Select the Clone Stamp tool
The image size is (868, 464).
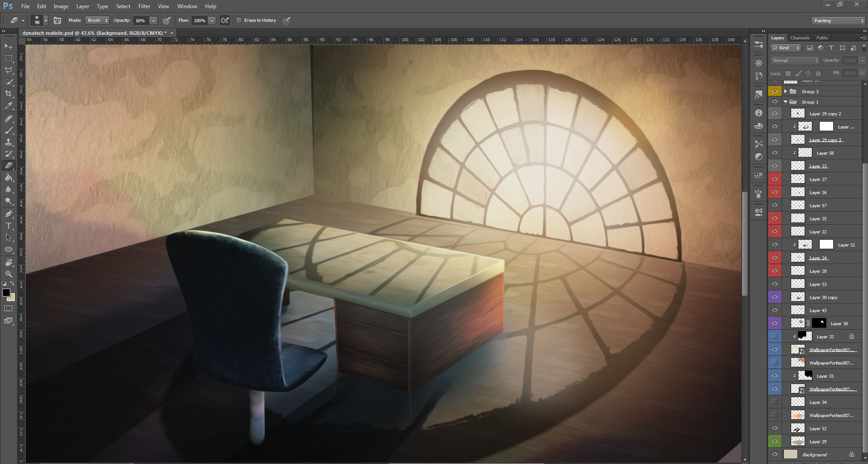click(9, 142)
